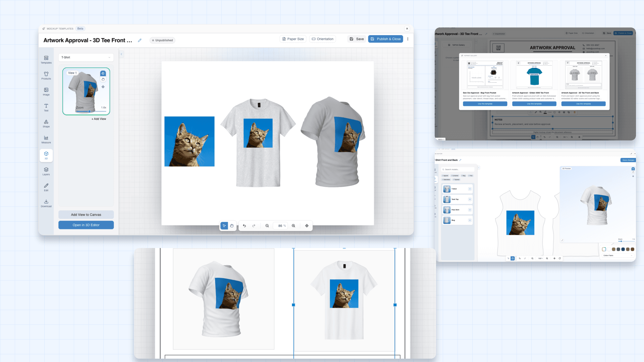Click Save changes in 3D editor
644x362 pixels.
[628, 160]
